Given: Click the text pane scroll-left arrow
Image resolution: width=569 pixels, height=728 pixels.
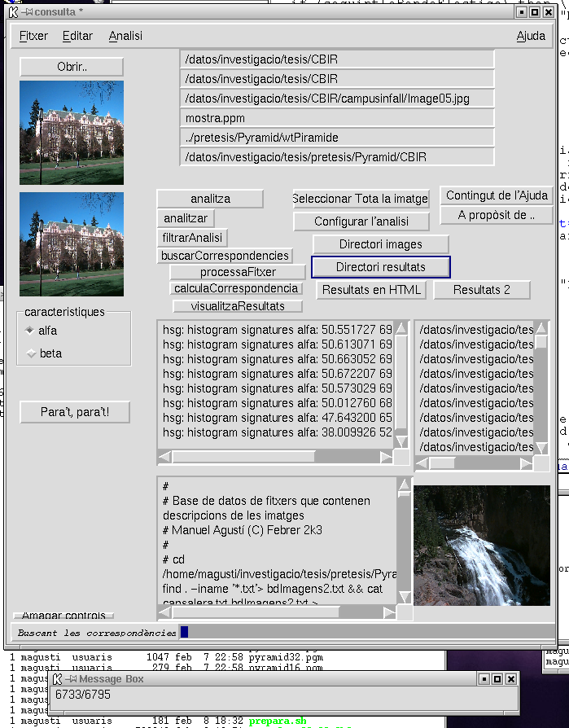Looking at the screenshot, I should [x=164, y=613].
